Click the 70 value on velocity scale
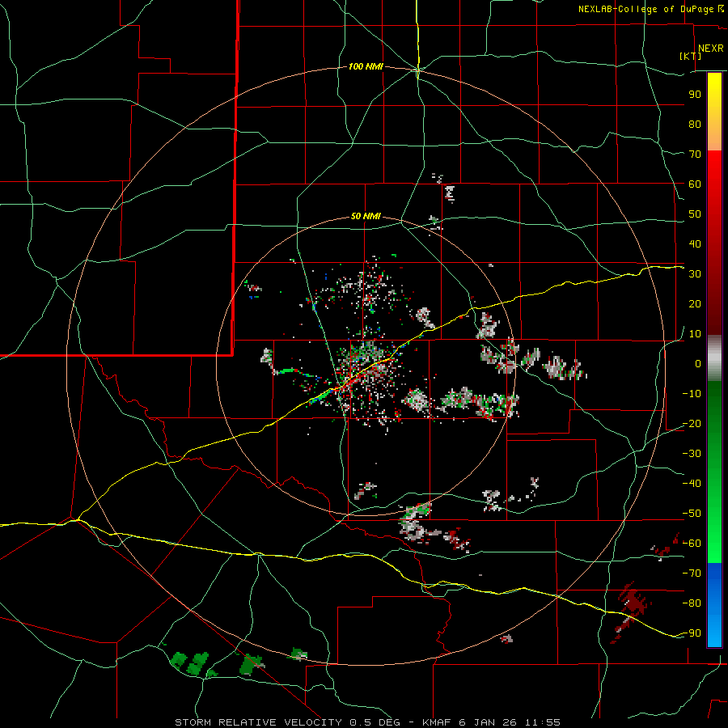Viewport: 728px width, 728px height. [695, 154]
